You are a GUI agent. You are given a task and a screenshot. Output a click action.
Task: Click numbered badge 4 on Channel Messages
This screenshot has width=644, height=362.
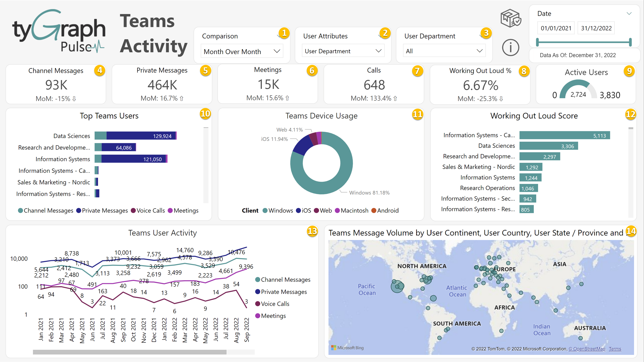[x=100, y=70]
